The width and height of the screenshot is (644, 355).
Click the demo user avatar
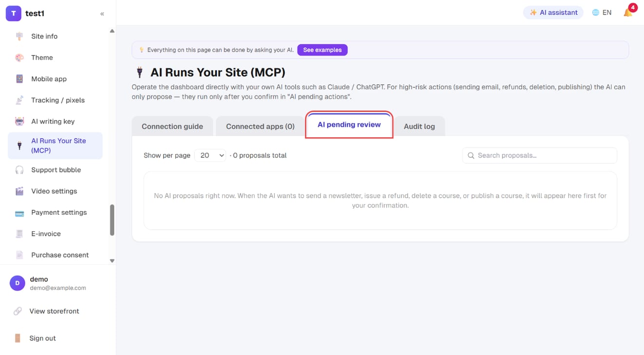tap(18, 283)
